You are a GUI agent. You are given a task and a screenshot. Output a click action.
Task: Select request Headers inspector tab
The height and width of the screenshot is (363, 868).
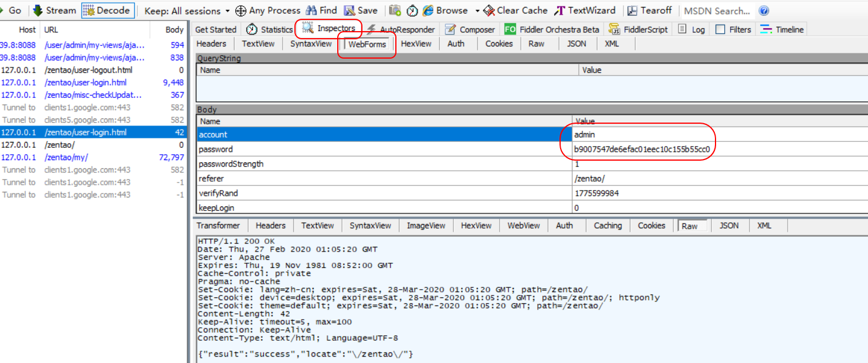(x=211, y=43)
